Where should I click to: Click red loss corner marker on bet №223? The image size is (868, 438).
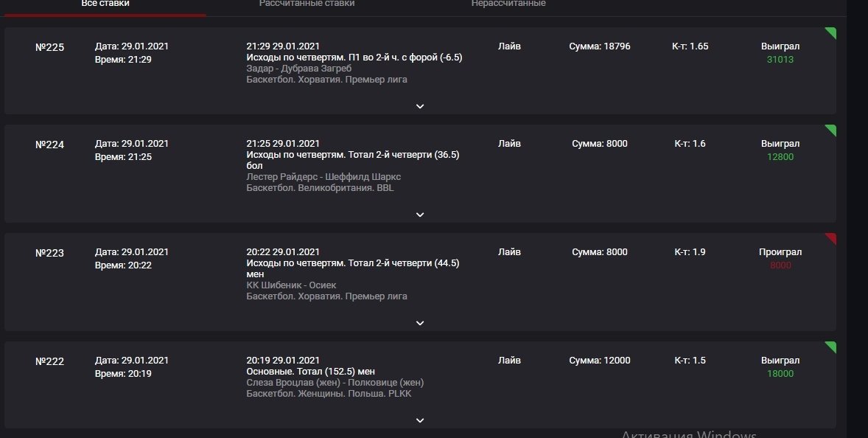[x=831, y=237]
